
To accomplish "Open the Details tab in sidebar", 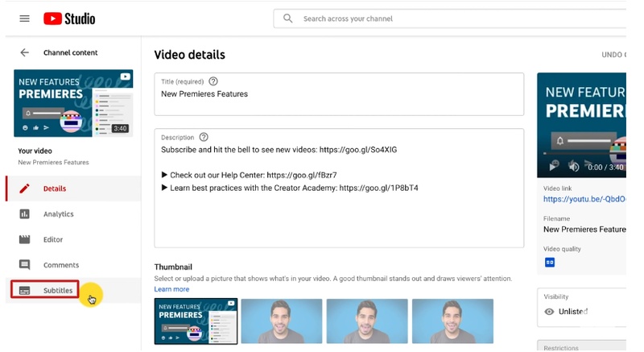I will 55,188.
